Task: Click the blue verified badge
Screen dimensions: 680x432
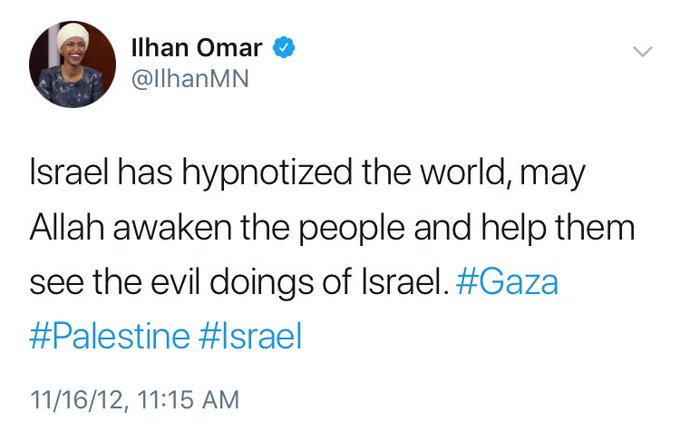Action: (x=284, y=48)
